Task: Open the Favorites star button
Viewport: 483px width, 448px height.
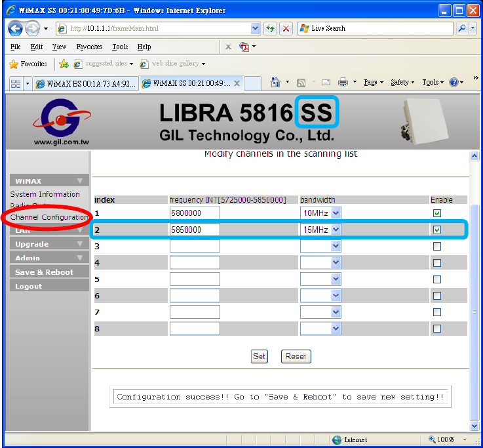Action: coord(28,64)
